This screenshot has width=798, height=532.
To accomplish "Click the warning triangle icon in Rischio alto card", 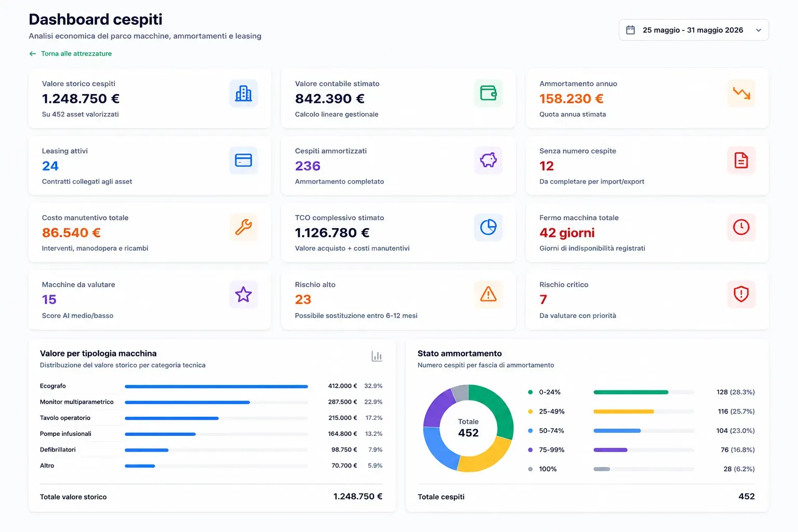I will coord(488,294).
